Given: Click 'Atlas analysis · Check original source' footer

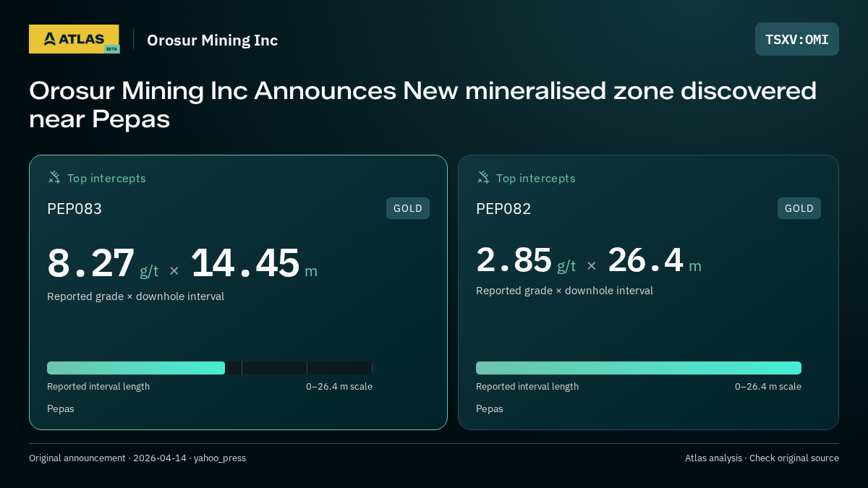Looking at the screenshot, I should tap(762, 458).
